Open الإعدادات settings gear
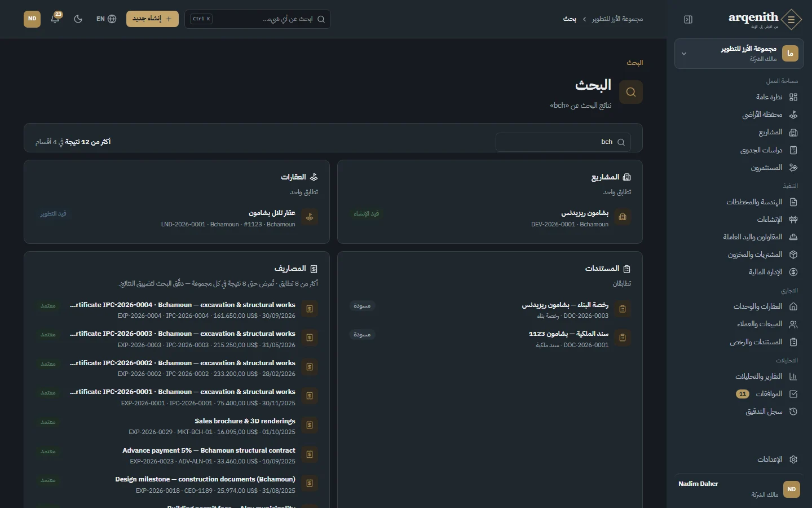 (x=793, y=459)
